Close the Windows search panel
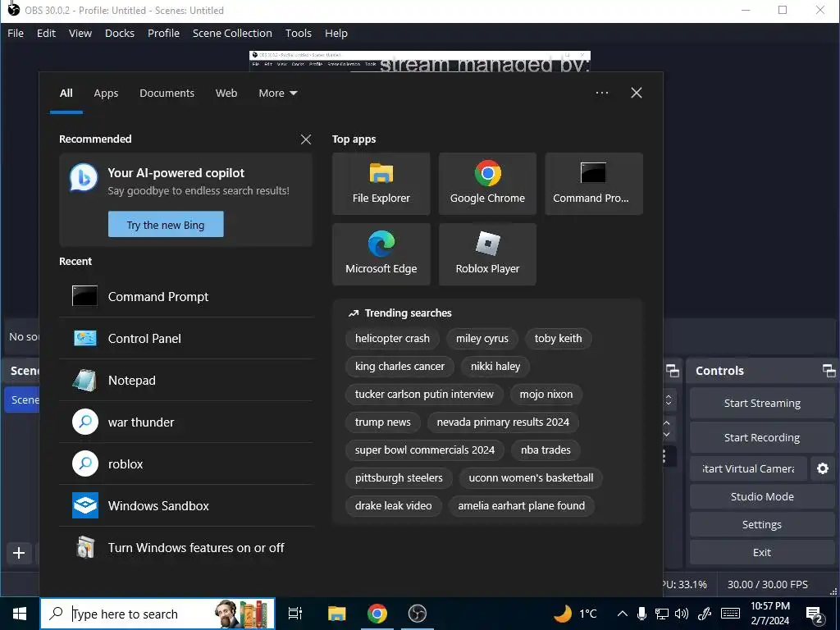Screen dimensions: 840x630 (637, 93)
